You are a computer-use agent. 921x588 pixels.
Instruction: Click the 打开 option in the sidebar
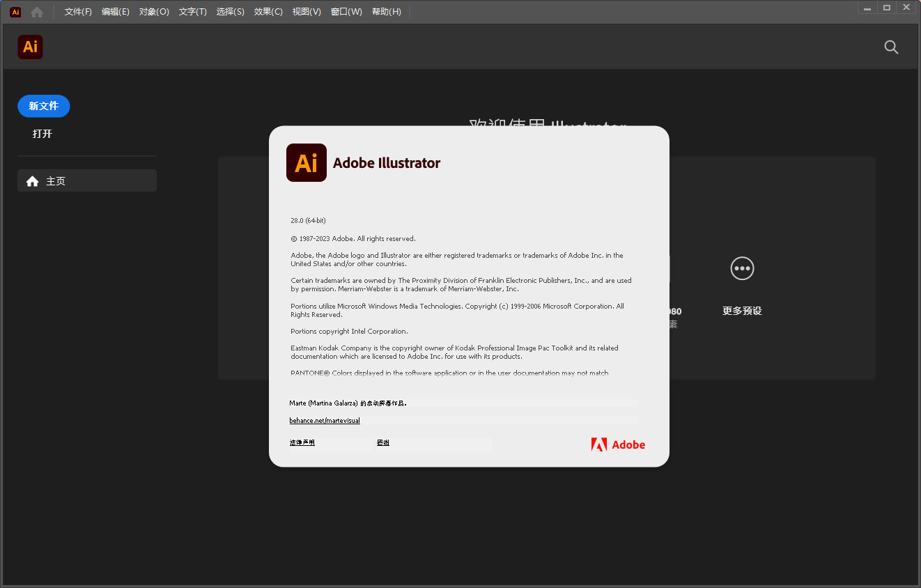42,133
